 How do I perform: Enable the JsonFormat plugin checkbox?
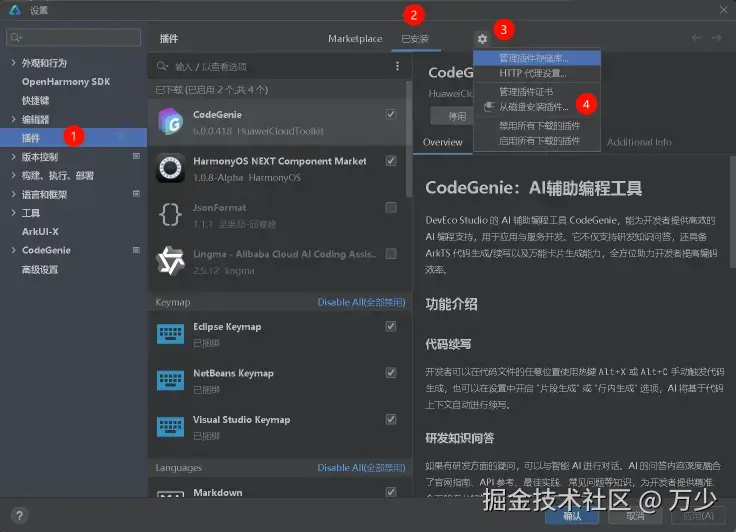pos(391,207)
